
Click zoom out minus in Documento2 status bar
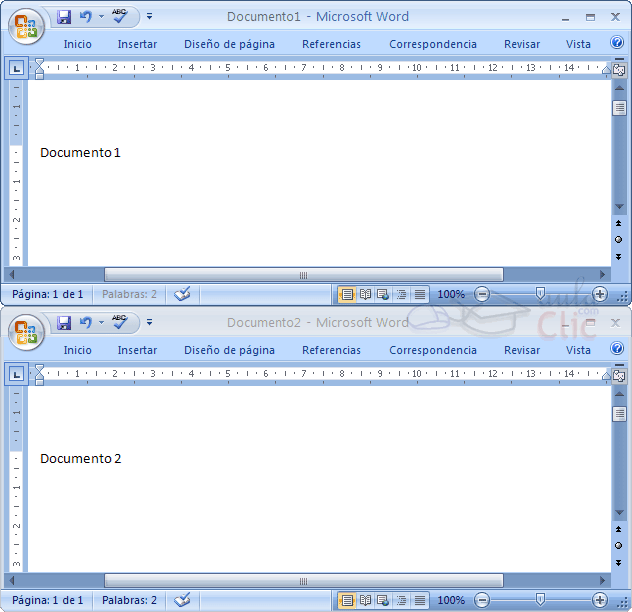[x=482, y=600]
